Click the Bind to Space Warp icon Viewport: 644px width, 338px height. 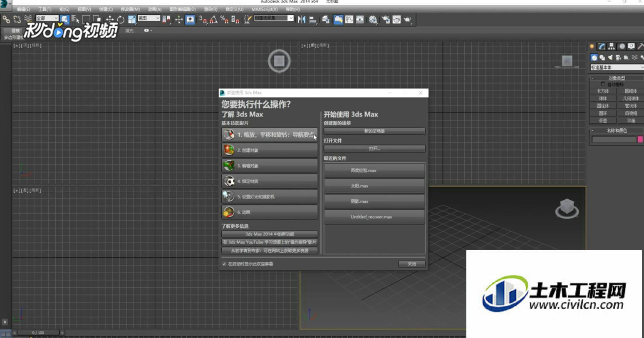coord(28,19)
